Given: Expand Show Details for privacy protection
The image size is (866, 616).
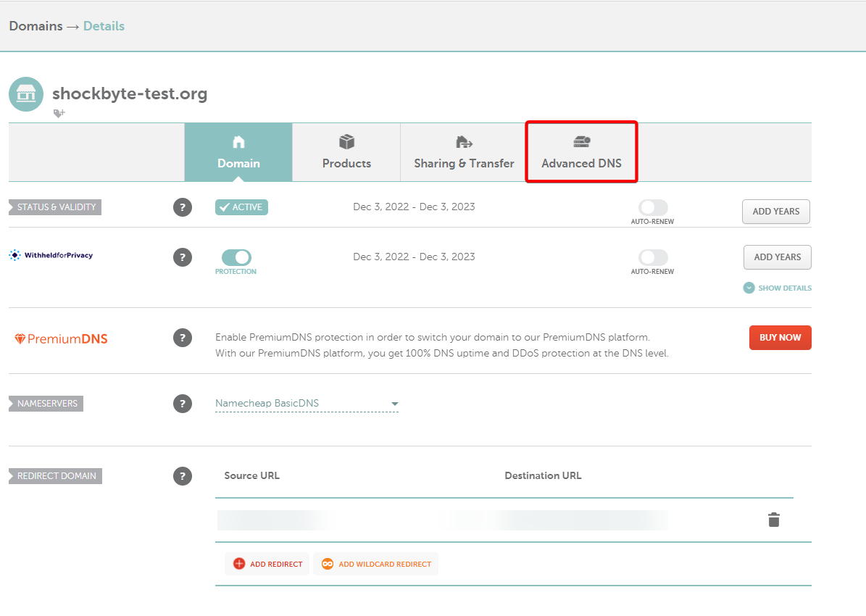Looking at the screenshot, I should coord(777,288).
